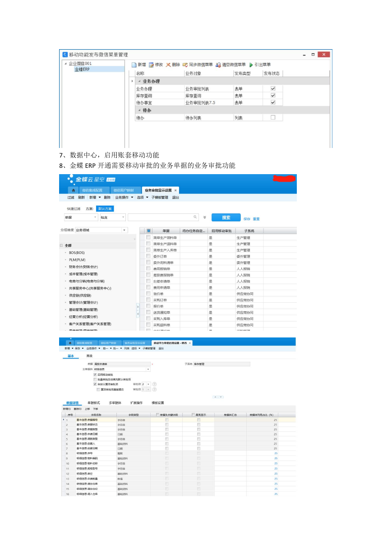Check the box for the 采购订单 row
The width and height of the screenshot is (392, 554).
tap(148, 300)
